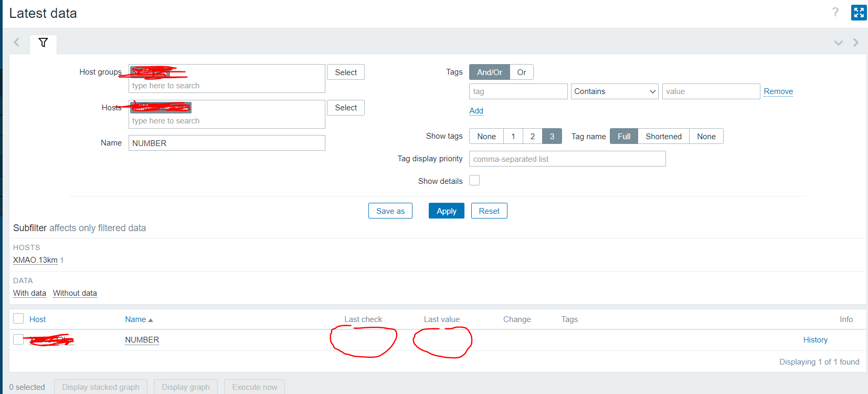Viewport: 868px width, 394px height.
Task: Open the filter funnel tab
Action: pos(43,43)
